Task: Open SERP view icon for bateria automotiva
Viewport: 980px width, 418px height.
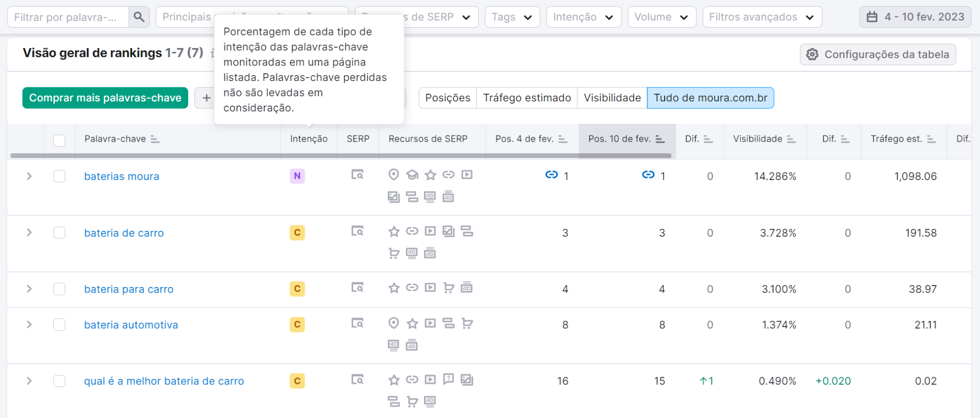Action: tap(358, 323)
